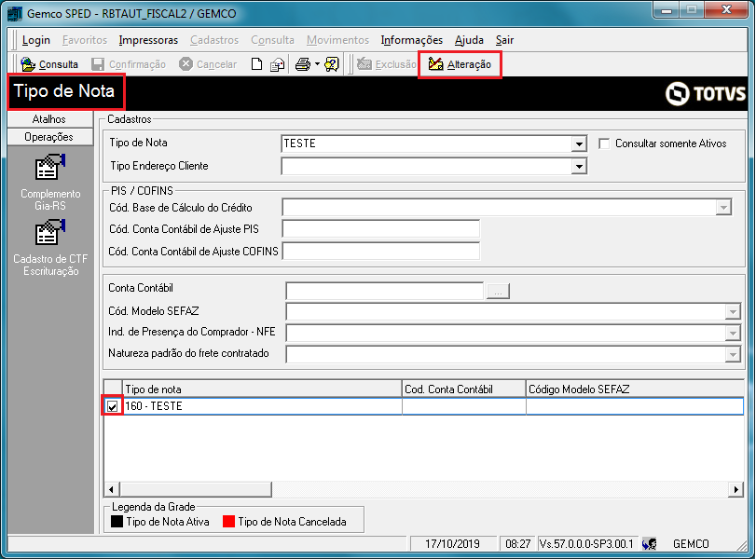756x560 pixels.
Task: Click the TOTVS logo
Action: coord(706,93)
